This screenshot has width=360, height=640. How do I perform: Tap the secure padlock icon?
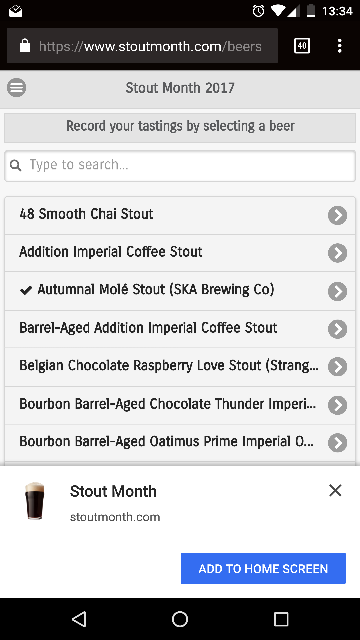tap(25, 46)
